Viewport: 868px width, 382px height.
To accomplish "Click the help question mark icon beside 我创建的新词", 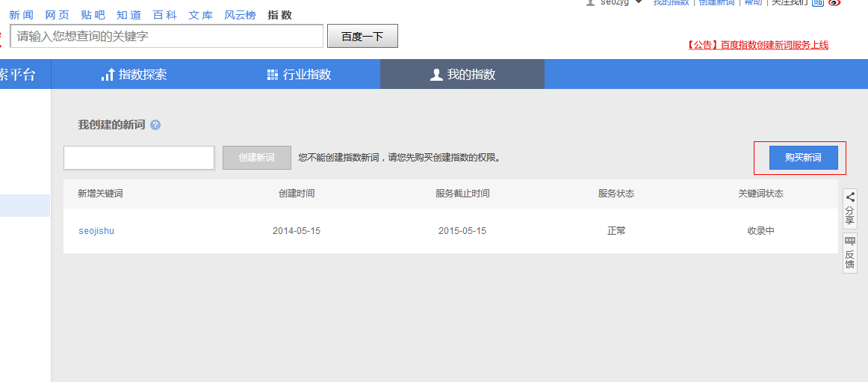I will click(x=155, y=125).
